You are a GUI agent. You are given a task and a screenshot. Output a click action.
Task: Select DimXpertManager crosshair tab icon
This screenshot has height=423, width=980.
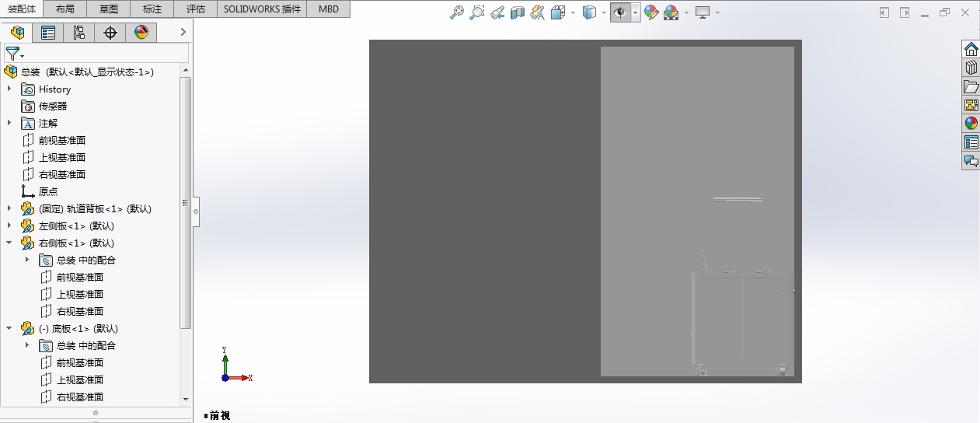tap(110, 32)
